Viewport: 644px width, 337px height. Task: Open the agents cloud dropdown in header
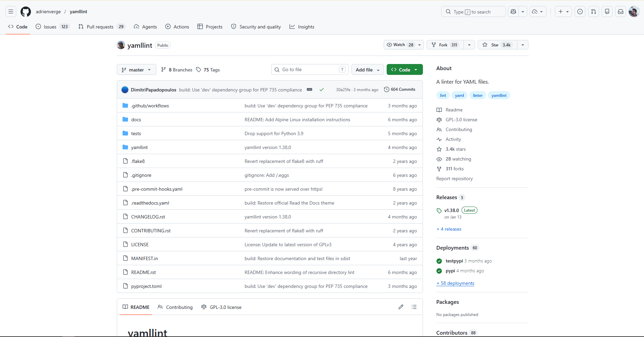(x=538, y=12)
